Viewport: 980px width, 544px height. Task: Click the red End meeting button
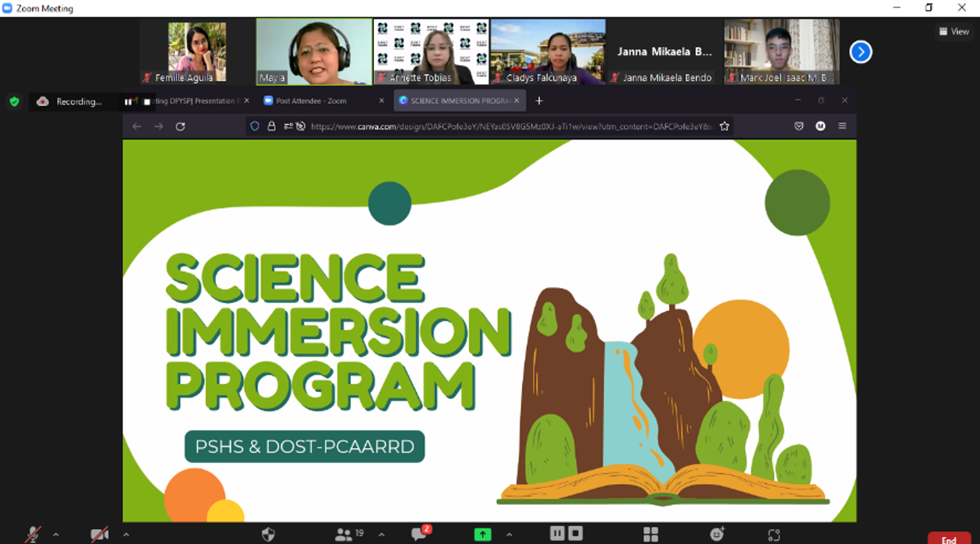pyautogui.click(x=949, y=539)
